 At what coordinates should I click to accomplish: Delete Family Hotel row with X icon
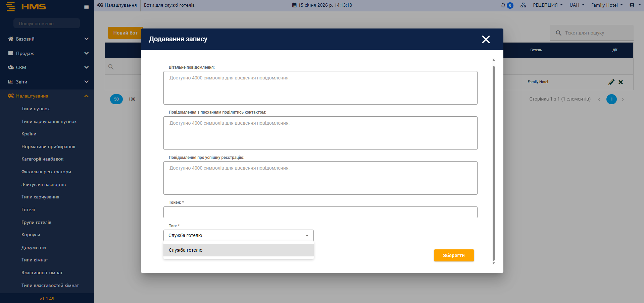coord(621,82)
